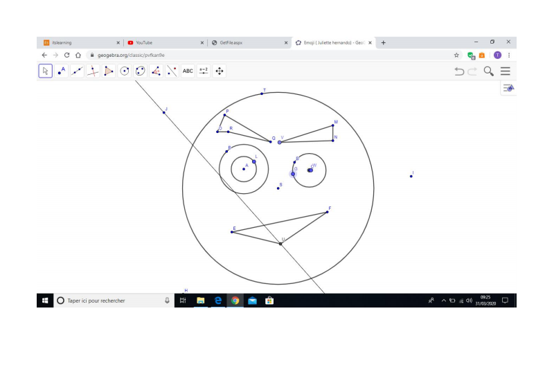Select the Point tool
The width and height of the screenshot is (554, 392).
tap(62, 71)
